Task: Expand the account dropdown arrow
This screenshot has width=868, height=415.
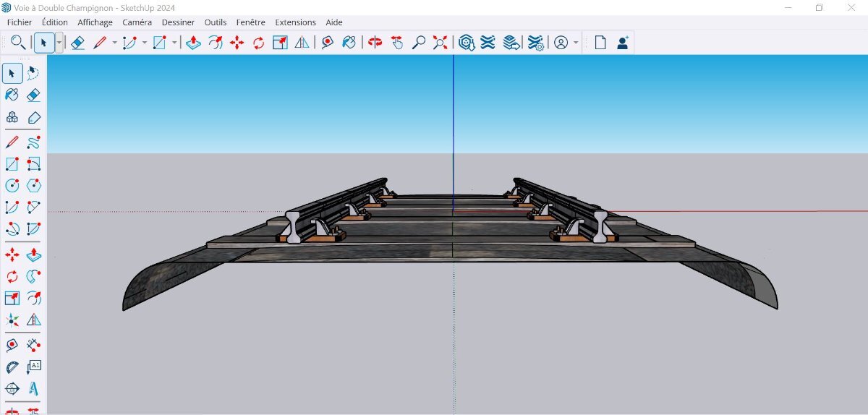Action: 576,43
